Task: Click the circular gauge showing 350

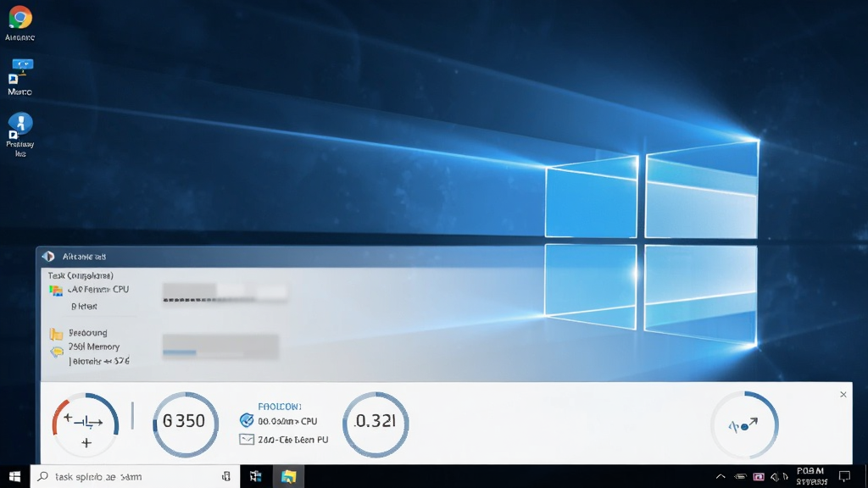Action: tap(186, 424)
